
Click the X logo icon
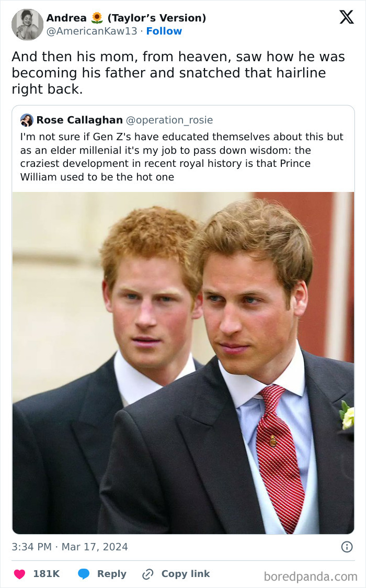(x=346, y=17)
